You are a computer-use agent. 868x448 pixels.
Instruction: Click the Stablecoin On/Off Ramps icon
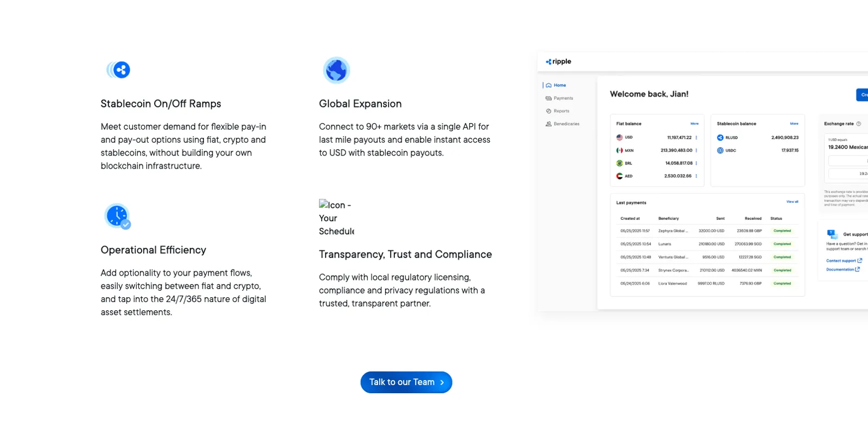[118, 70]
